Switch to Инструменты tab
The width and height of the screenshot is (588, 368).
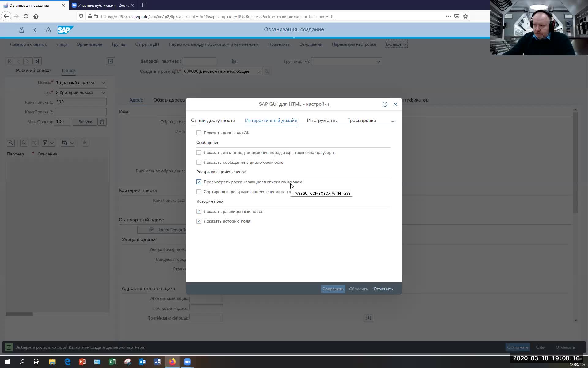click(322, 121)
